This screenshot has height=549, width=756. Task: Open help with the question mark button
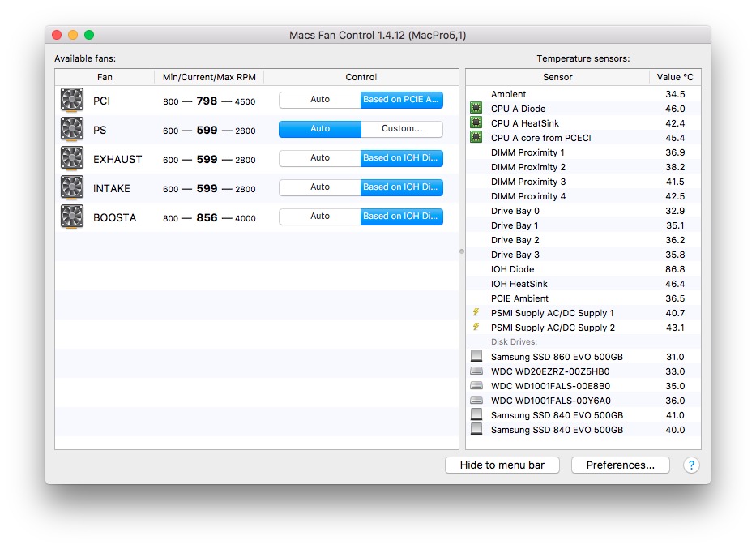[x=691, y=465]
